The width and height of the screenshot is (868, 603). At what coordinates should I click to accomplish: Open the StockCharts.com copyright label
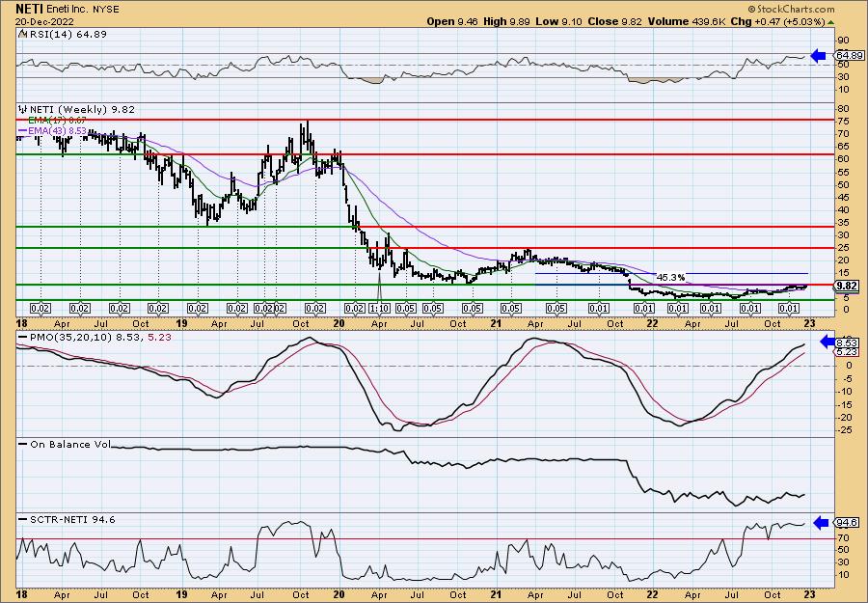(x=791, y=9)
